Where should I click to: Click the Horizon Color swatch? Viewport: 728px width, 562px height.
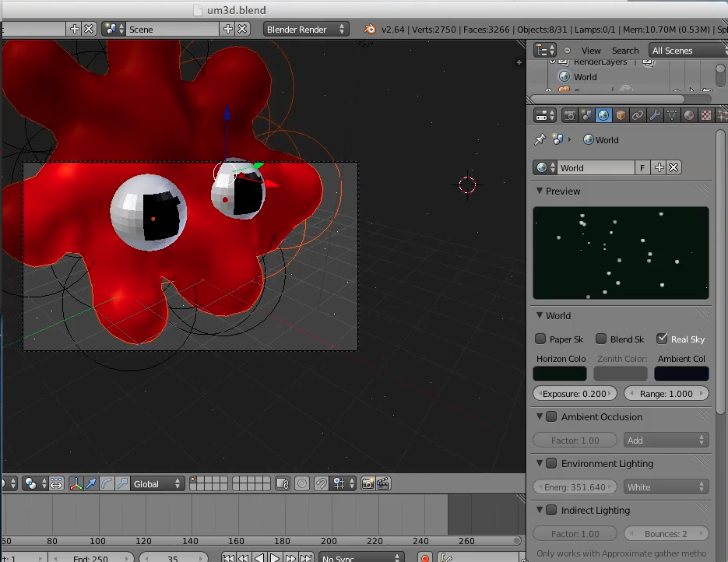pos(560,374)
